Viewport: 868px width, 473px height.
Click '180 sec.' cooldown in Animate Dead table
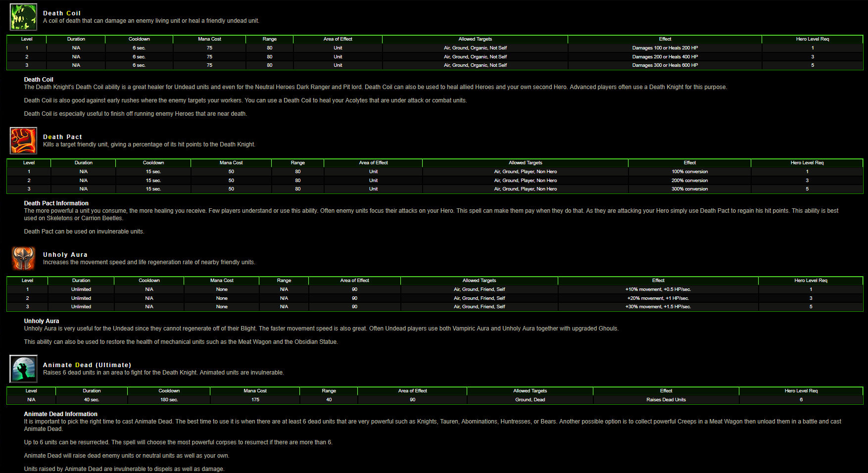tap(169, 400)
